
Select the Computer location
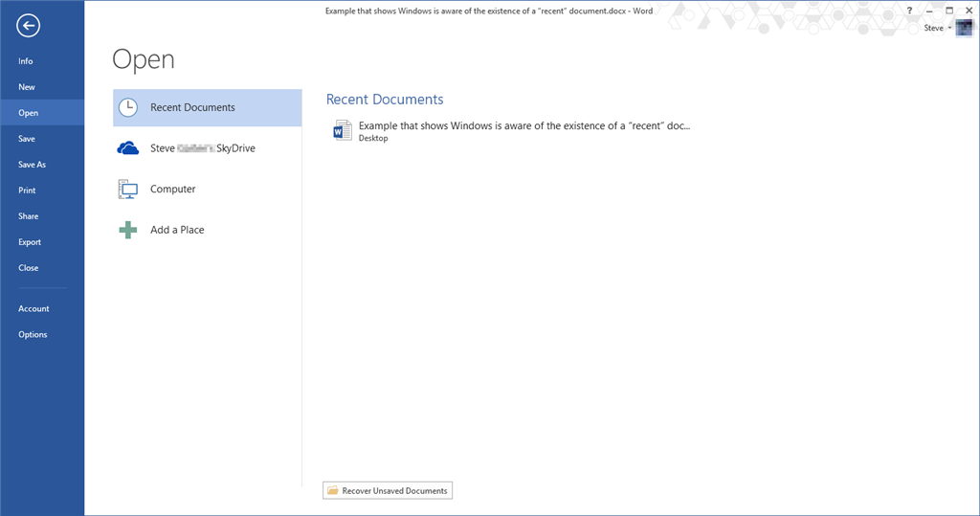[208, 189]
